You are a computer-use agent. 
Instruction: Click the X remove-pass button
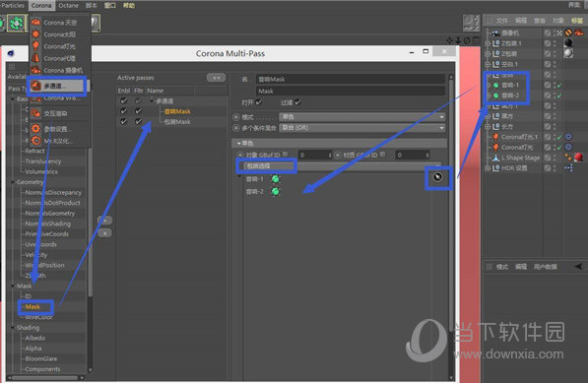coord(105,233)
